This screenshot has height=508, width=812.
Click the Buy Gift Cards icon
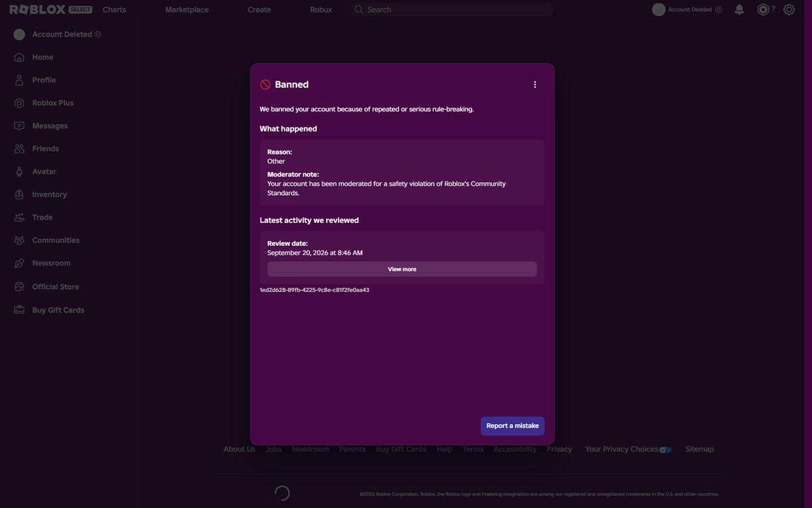(x=19, y=310)
